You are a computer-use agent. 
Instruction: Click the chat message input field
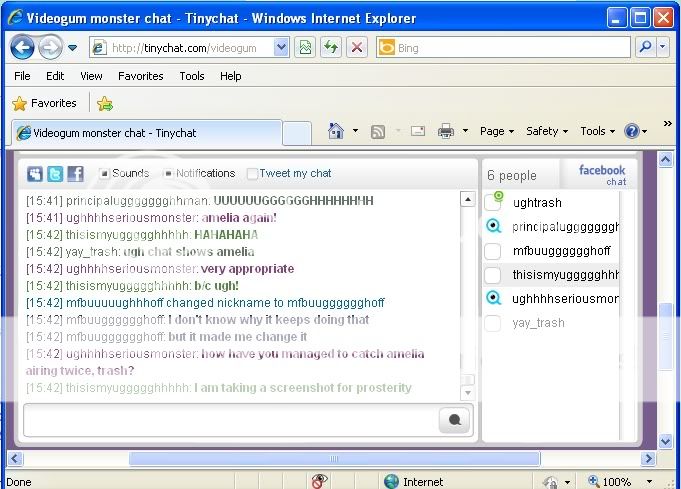[231, 420]
